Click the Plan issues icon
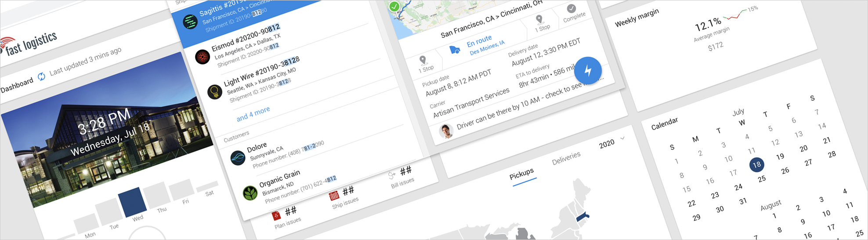Image resolution: width=868 pixels, height=240 pixels. tap(276, 215)
